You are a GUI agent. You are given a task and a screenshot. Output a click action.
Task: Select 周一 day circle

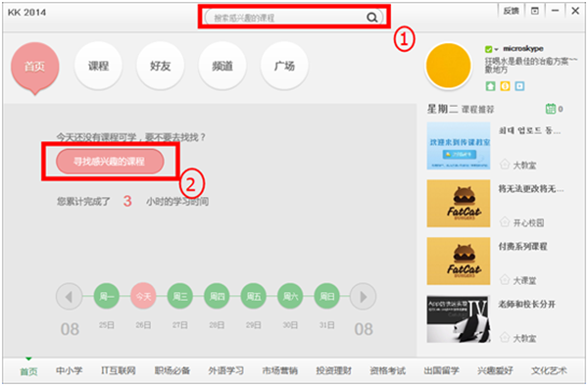click(x=107, y=297)
